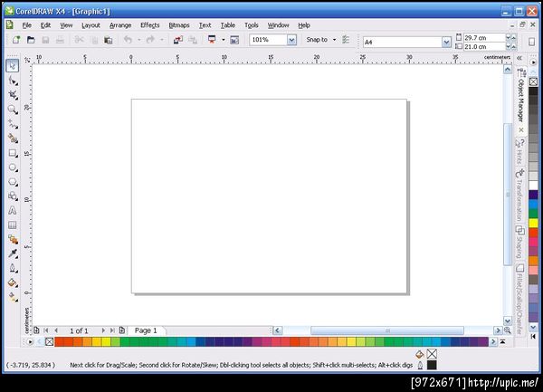This screenshot has height=392, width=543.
Task: Open the Tools menu
Action: tap(252, 25)
